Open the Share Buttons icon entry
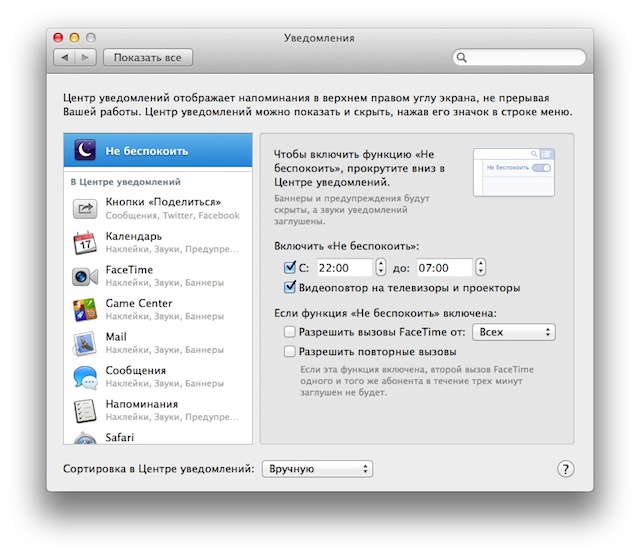Screen dimensions: 640x556 tap(85, 209)
